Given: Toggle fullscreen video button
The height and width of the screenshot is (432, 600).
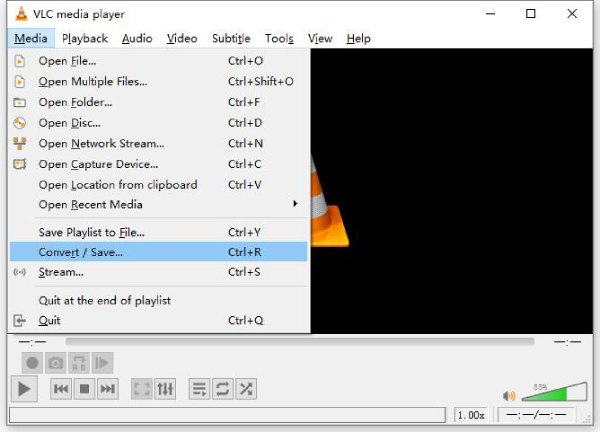Looking at the screenshot, I should point(142,389).
